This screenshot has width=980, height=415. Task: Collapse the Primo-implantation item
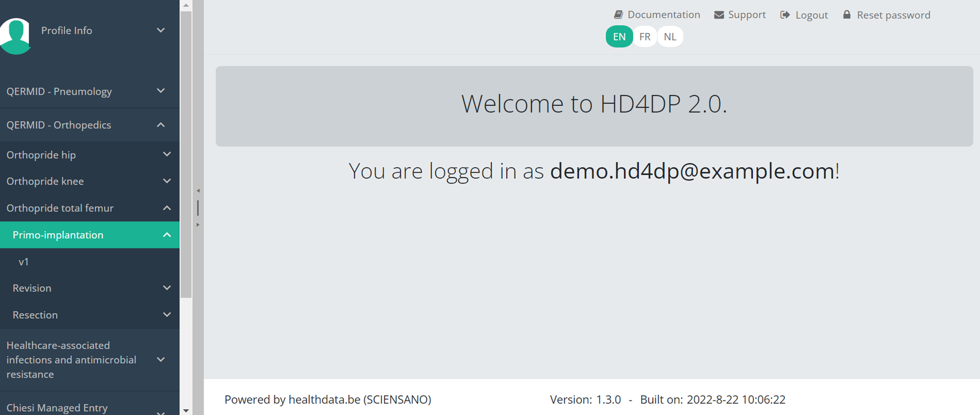click(x=167, y=235)
